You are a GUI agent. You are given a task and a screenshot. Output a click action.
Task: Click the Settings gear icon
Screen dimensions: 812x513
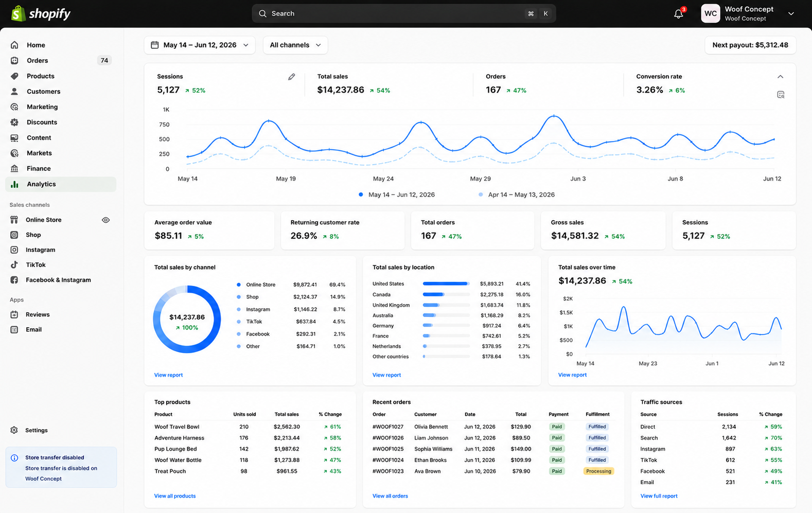tap(14, 430)
